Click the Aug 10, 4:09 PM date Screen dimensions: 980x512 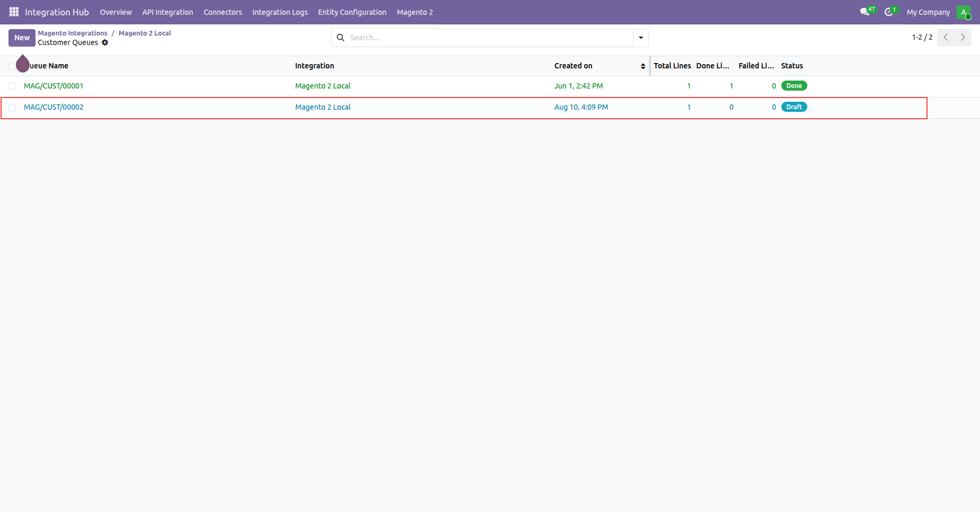[x=581, y=107]
